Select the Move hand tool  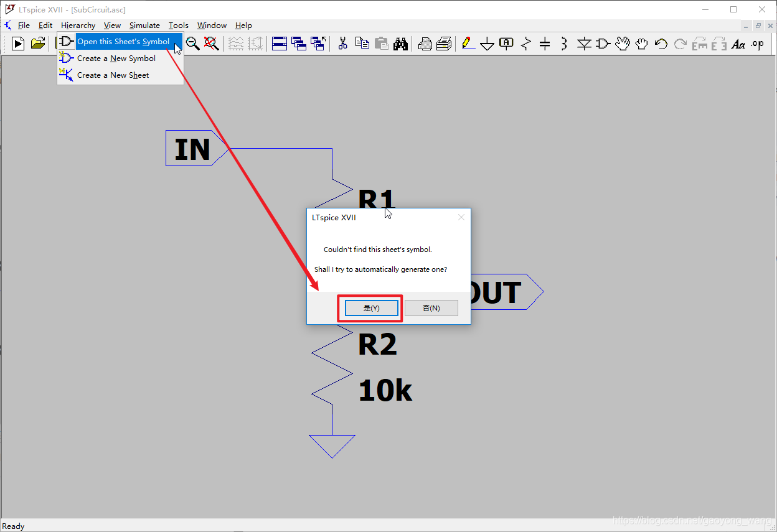point(623,44)
